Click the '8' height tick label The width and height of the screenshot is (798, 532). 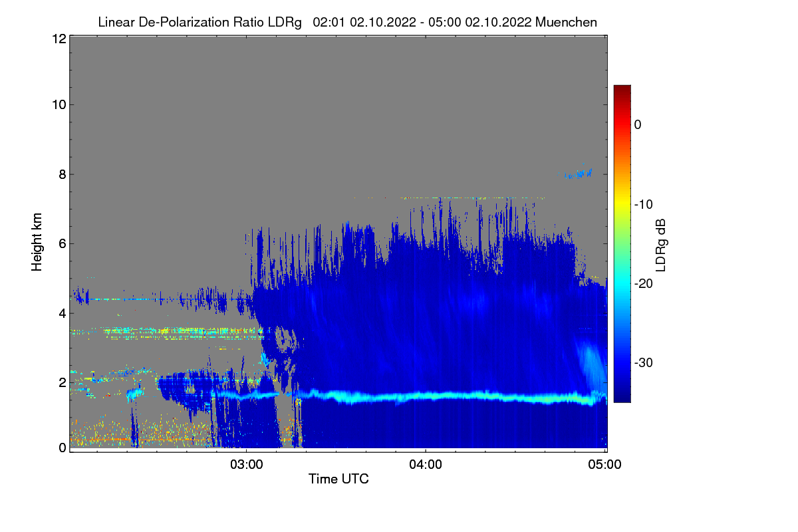pyautogui.click(x=62, y=174)
